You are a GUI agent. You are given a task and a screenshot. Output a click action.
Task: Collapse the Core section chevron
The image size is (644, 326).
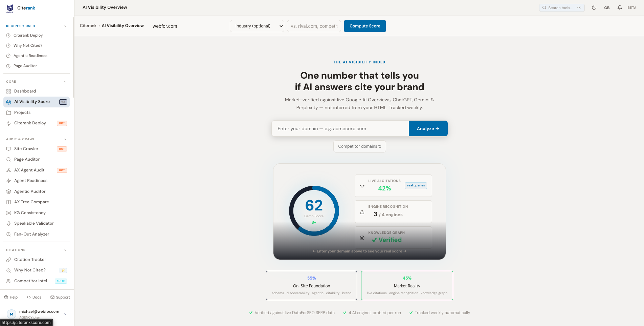coord(65,82)
